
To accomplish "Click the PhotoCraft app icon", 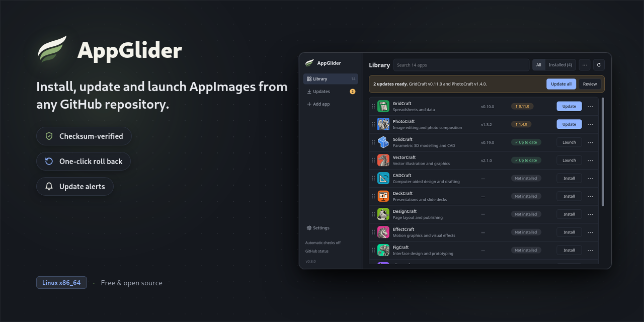I will [383, 124].
